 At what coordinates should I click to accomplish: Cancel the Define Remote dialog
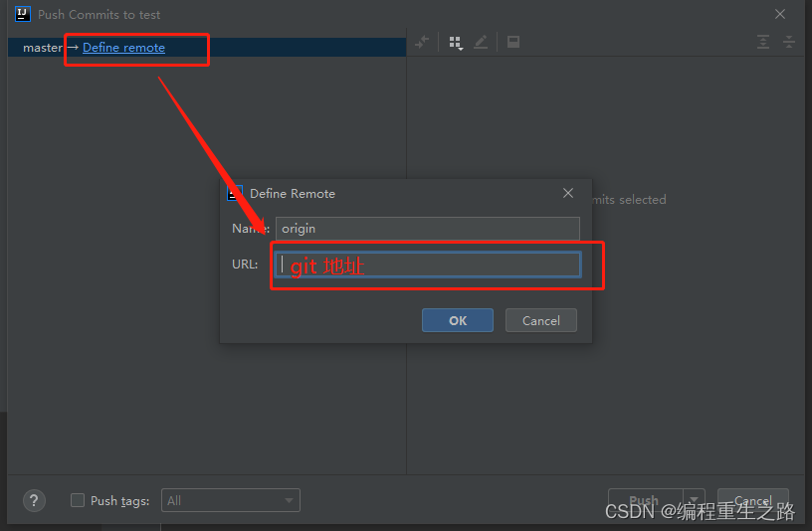(540, 320)
